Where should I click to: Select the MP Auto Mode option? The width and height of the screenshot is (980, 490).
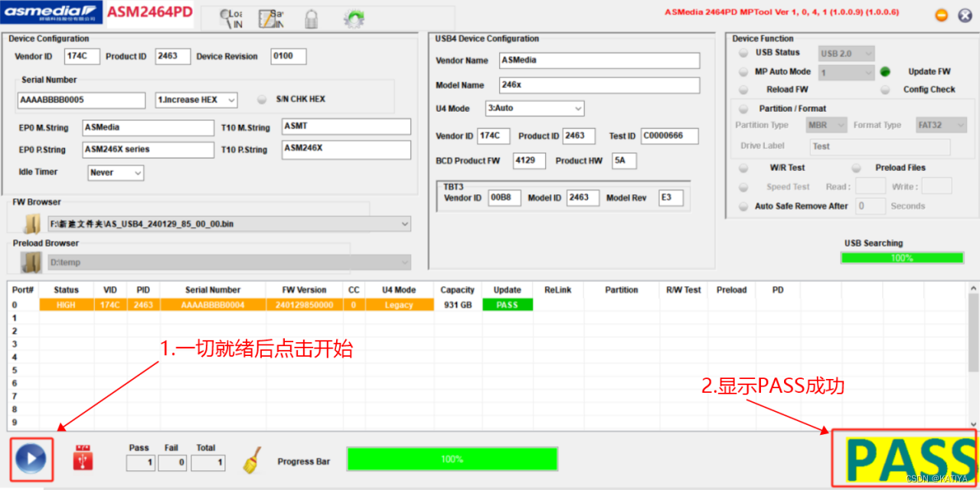[x=743, y=72]
